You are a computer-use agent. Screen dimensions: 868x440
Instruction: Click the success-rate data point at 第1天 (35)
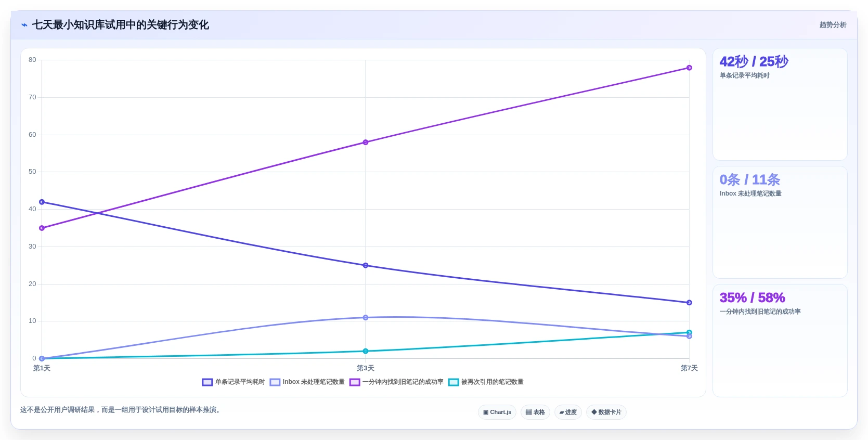click(x=42, y=228)
